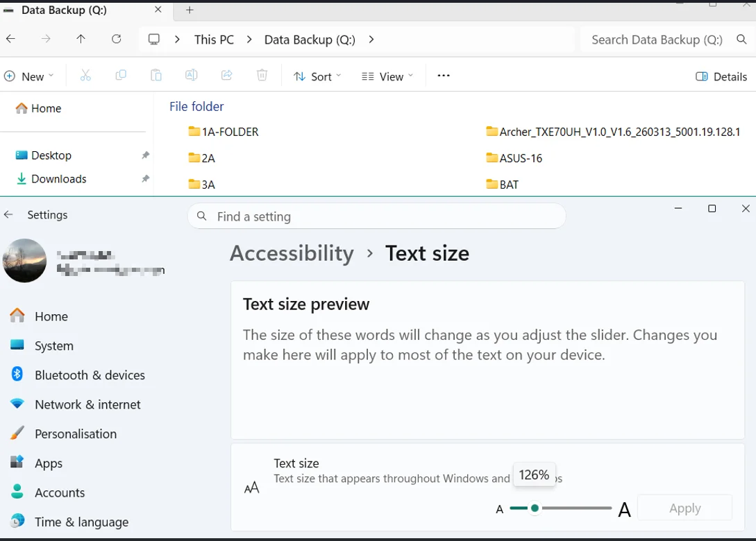Open the View layout dropdown
The image size is (756, 541).
387,76
